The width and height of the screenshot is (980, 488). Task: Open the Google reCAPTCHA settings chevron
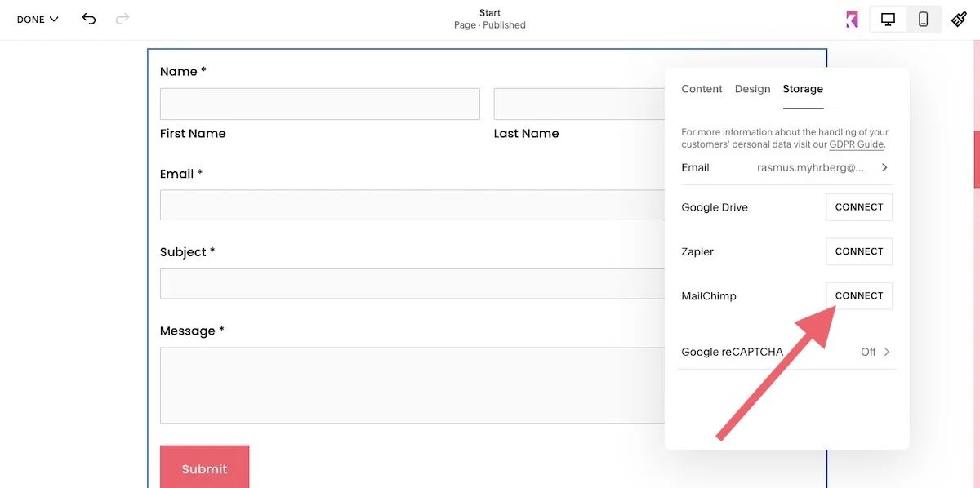[888, 352]
